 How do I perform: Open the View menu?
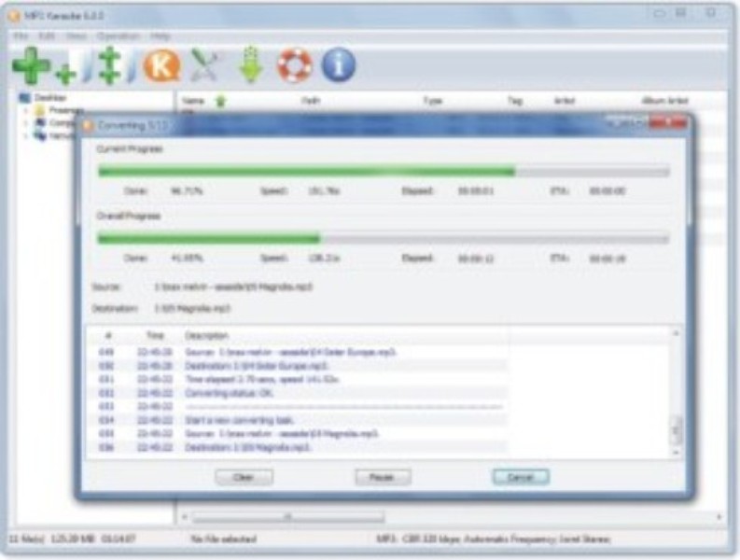(76, 35)
